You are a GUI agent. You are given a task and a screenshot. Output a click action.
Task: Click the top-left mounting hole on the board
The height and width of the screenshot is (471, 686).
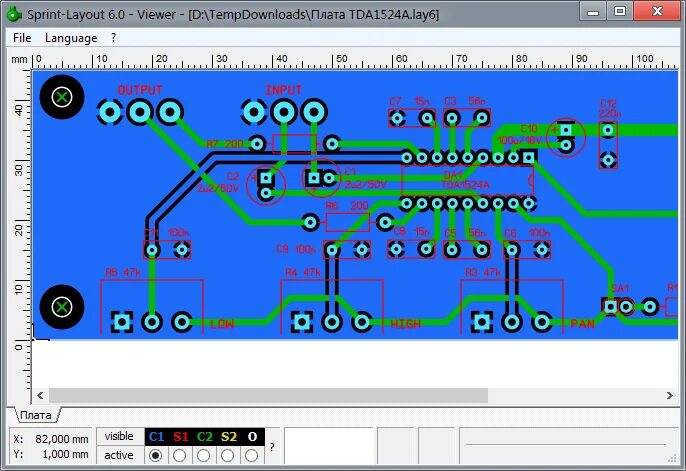click(62, 97)
